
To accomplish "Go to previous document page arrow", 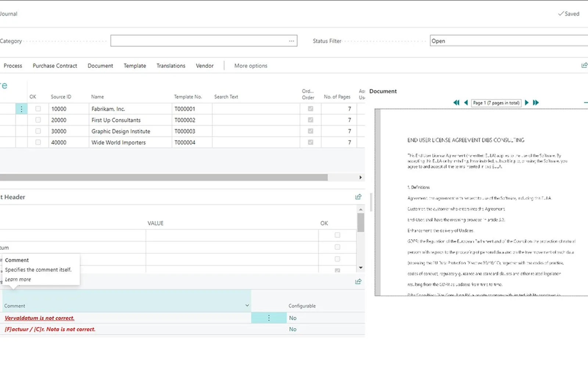I will click(466, 103).
